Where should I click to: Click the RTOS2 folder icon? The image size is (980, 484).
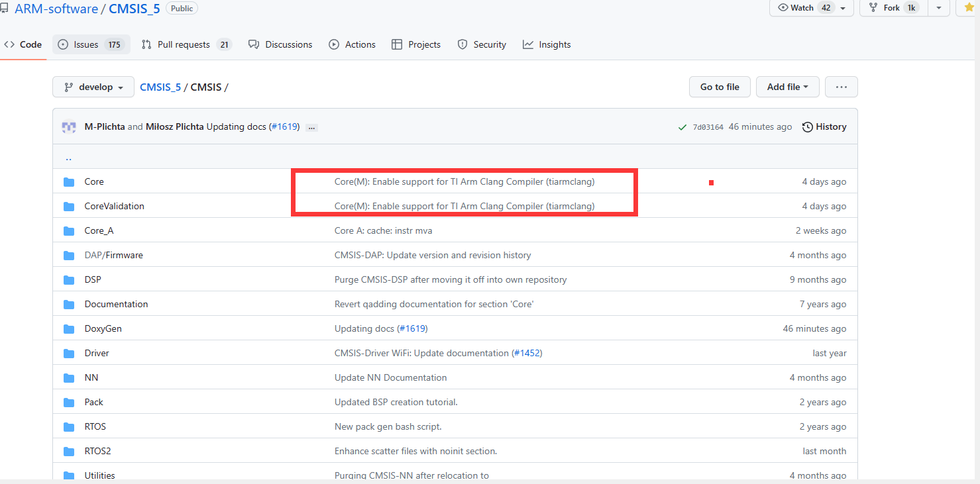click(69, 452)
